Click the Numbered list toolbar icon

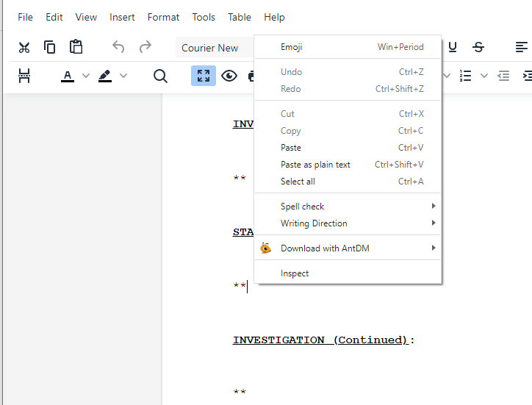pos(466,76)
